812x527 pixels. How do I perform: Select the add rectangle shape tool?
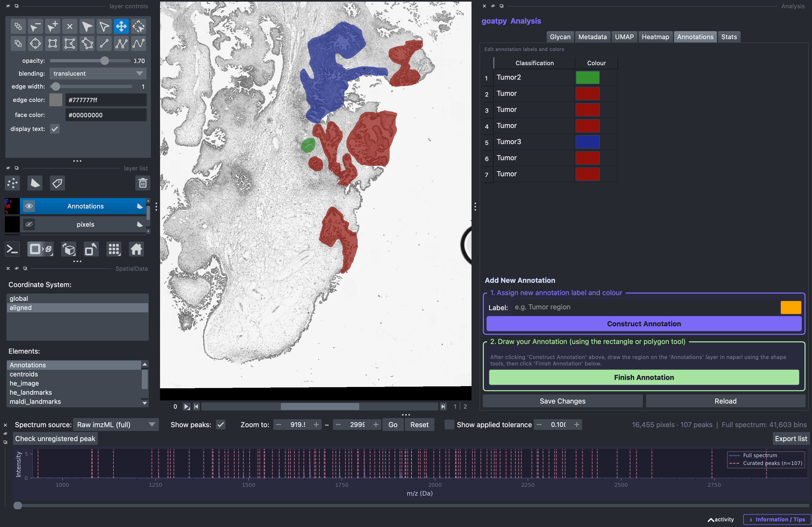[53, 44]
